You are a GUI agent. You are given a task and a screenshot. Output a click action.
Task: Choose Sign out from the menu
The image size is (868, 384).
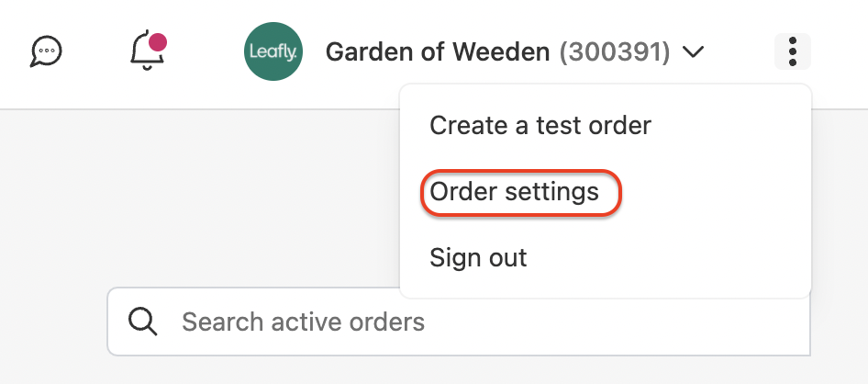click(478, 257)
